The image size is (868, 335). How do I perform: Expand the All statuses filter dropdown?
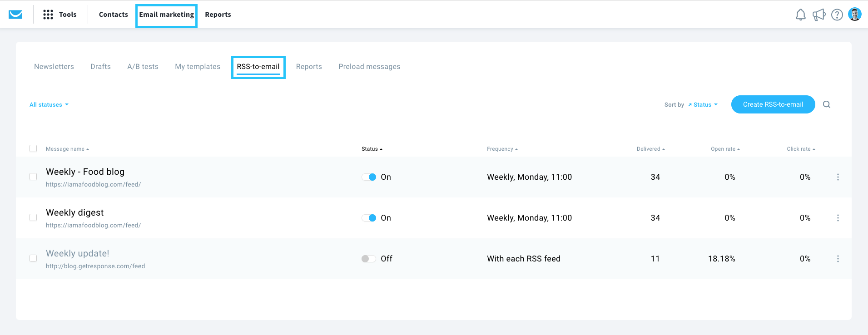coord(49,104)
